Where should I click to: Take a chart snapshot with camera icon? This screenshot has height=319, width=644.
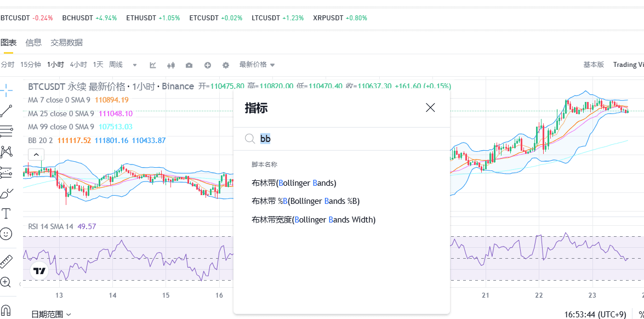coord(189,65)
